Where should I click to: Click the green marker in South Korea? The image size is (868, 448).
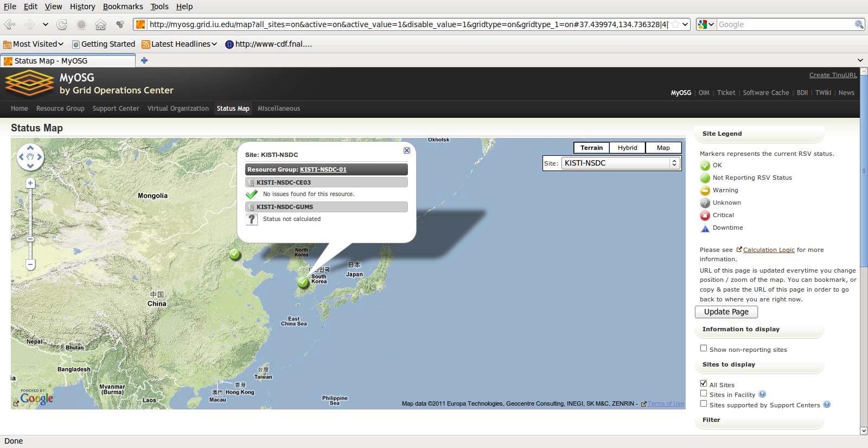pyautogui.click(x=303, y=282)
